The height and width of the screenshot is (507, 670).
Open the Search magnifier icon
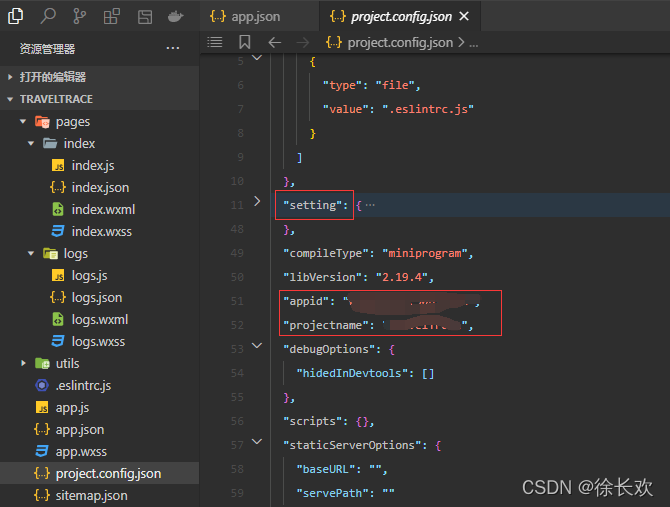pos(48,16)
